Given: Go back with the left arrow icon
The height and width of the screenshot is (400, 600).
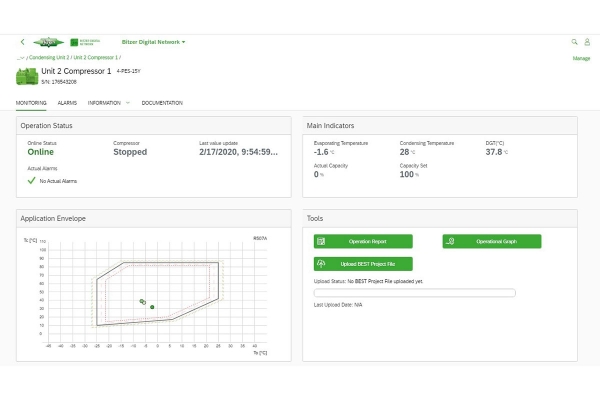Looking at the screenshot, I should tap(23, 42).
